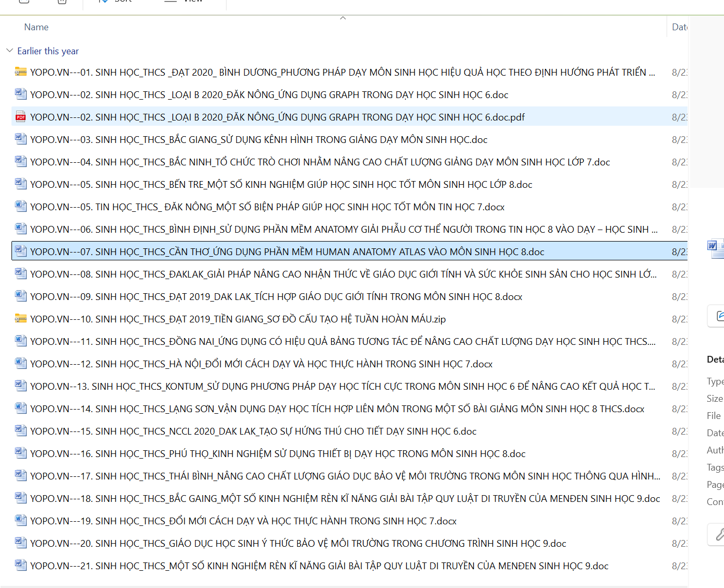The image size is (724, 588).
Task: Sort by the Date column header
Action: click(x=679, y=27)
